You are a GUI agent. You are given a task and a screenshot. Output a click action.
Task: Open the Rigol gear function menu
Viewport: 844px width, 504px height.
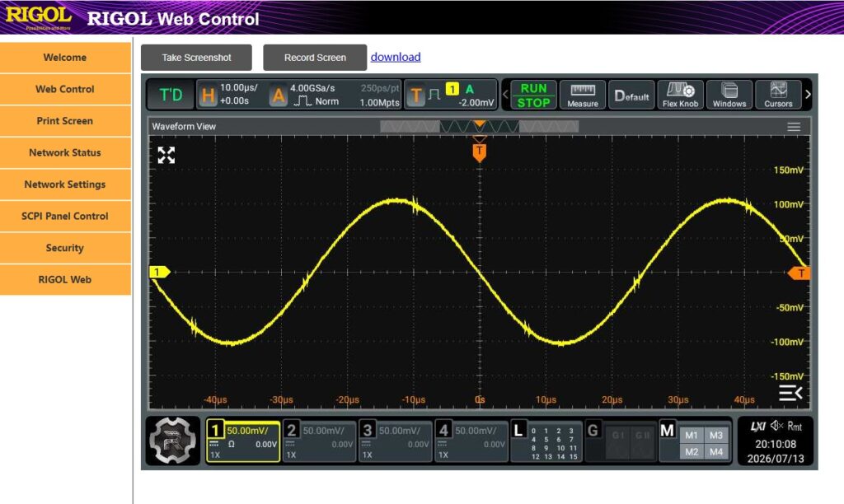173,441
